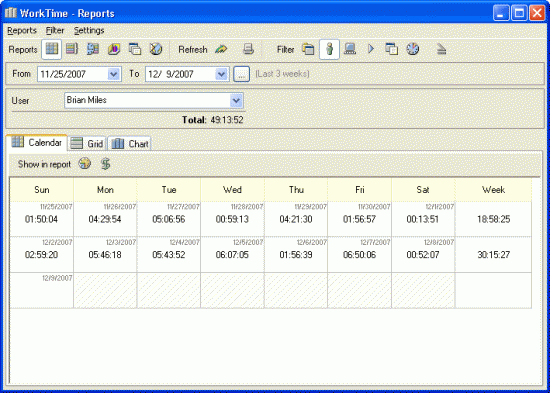Expand the User combo box arrow

click(236, 100)
